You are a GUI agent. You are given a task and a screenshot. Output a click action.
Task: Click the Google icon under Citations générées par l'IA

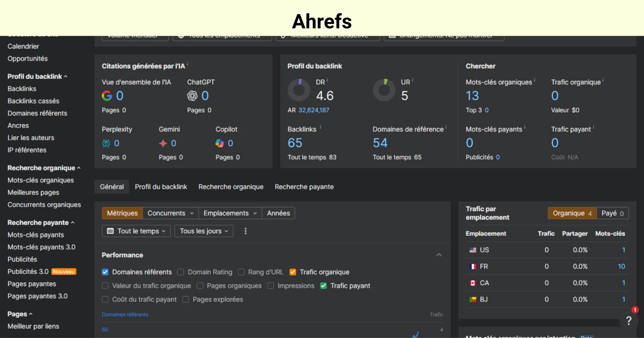(107, 95)
